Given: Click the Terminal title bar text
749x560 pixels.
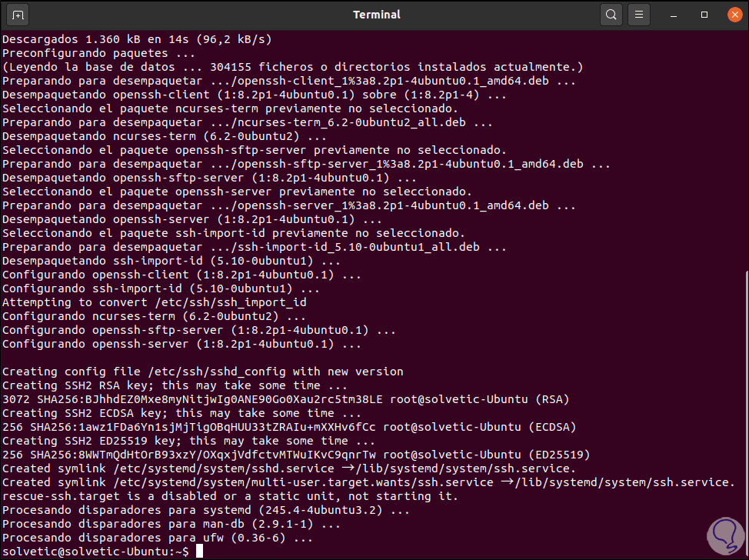Looking at the screenshot, I should point(376,14).
